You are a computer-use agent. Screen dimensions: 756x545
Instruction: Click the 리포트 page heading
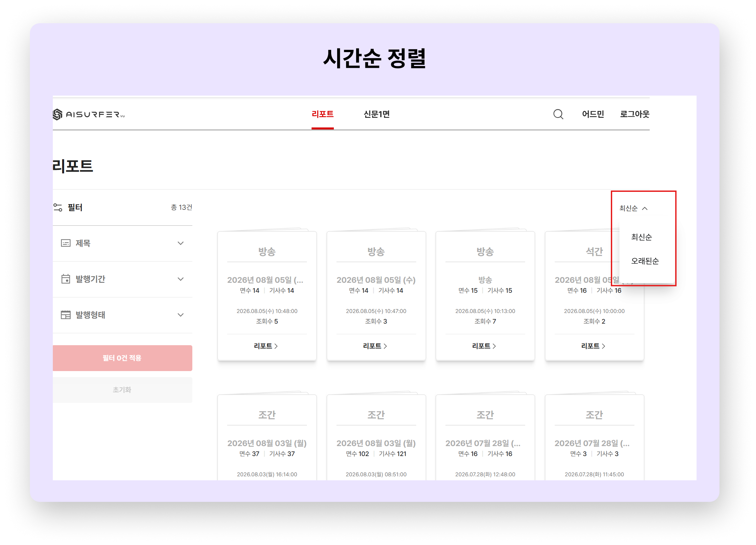pos(73,166)
